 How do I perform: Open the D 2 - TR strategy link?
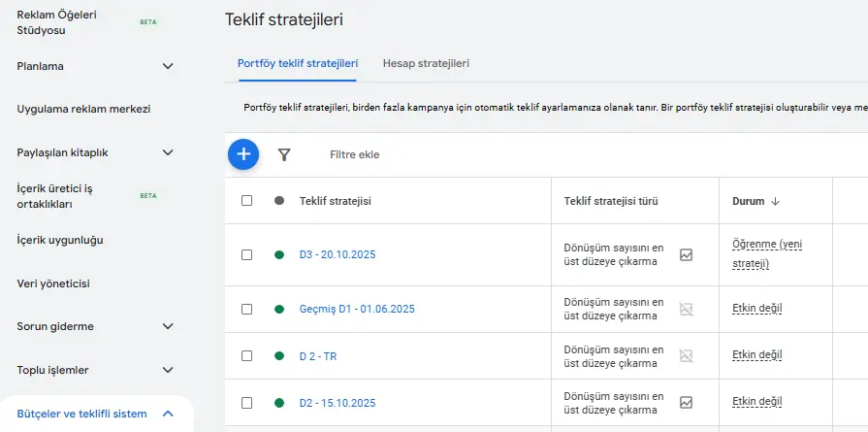[318, 356]
